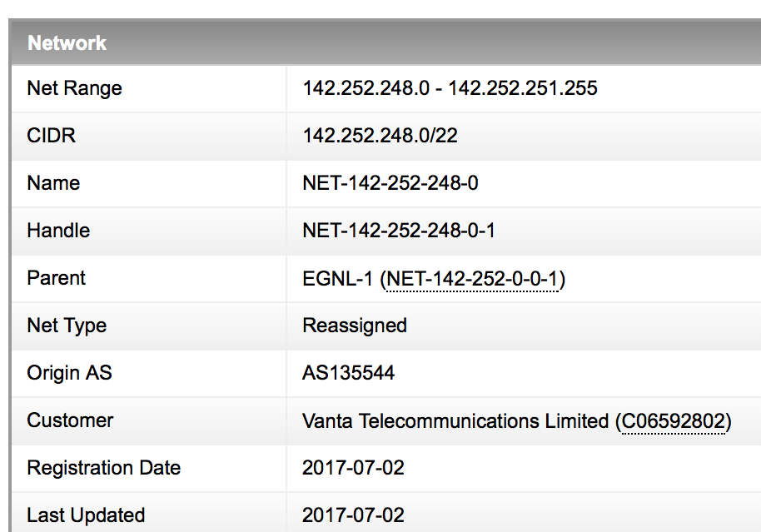Click the EGNL-1 parent text
The width and height of the screenshot is (761, 532).
[337, 279]
